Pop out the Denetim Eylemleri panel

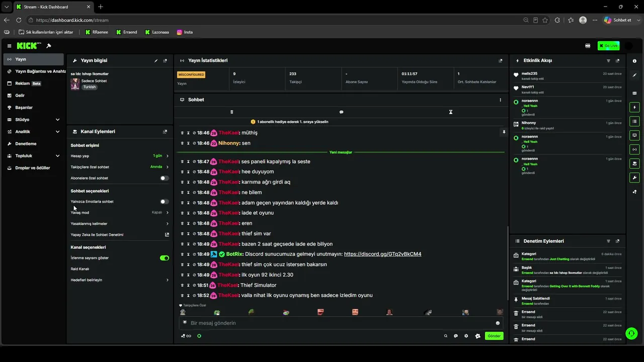(x=618, y=241)
